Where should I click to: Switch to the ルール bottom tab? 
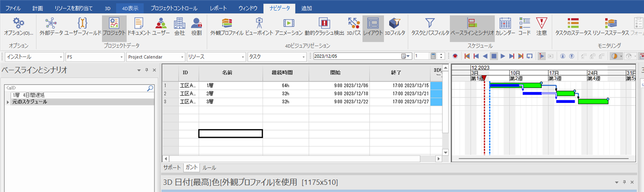point(209,168)
